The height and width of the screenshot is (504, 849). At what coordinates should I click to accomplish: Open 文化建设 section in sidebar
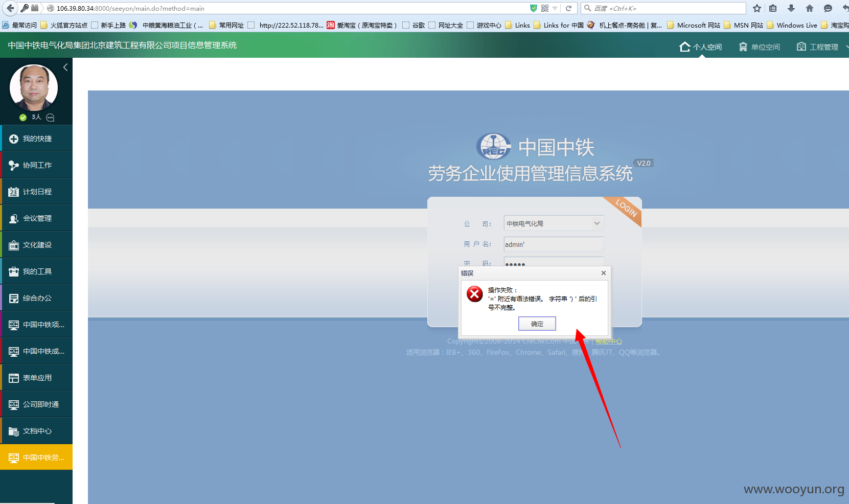(36, 245)
